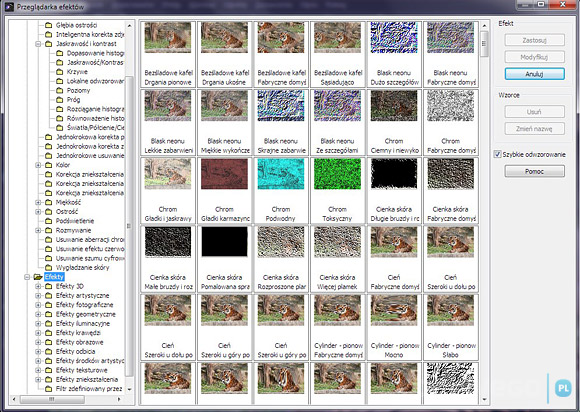Select the Efekty odbicia tree item
580x412 pixels.
coord(75,351)
